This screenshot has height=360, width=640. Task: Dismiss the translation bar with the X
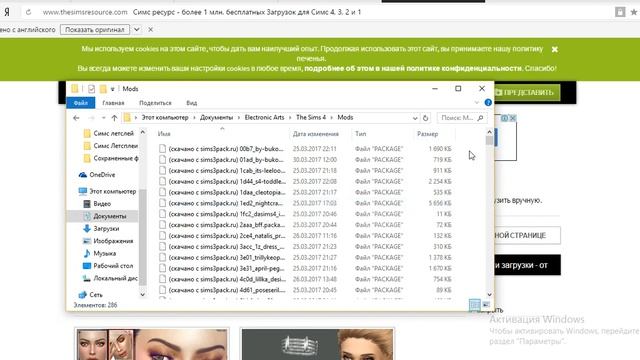151,29
